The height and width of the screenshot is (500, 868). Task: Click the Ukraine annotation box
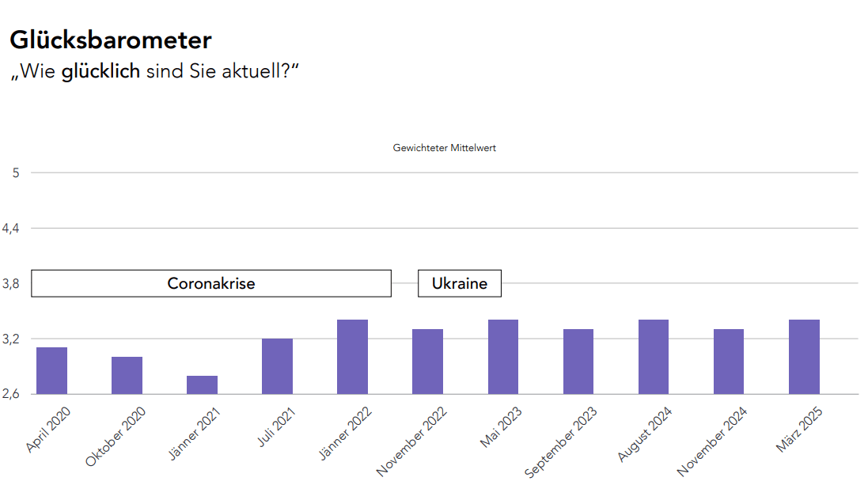pos(459,283)
